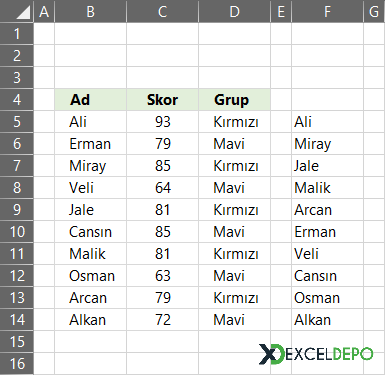The height and width of the screenshot is (375, 385).
Task: Select row 4 header
Action: click(x=17, y=100)
